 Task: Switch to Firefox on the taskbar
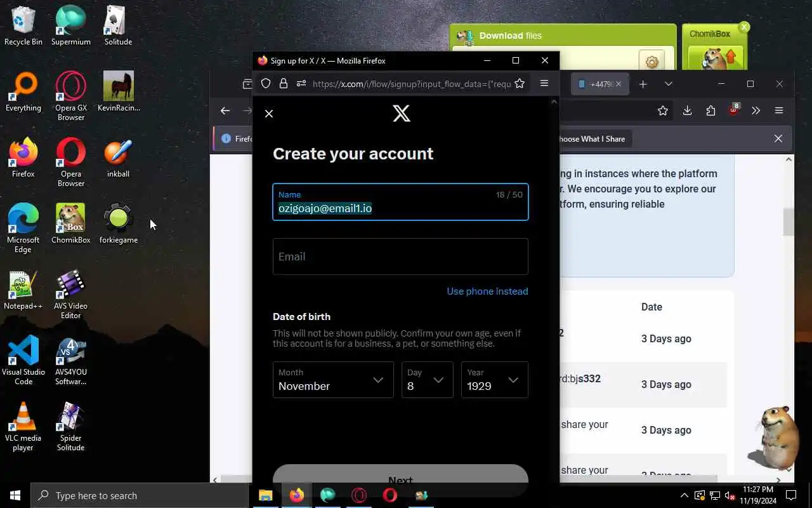pos(297,495)
